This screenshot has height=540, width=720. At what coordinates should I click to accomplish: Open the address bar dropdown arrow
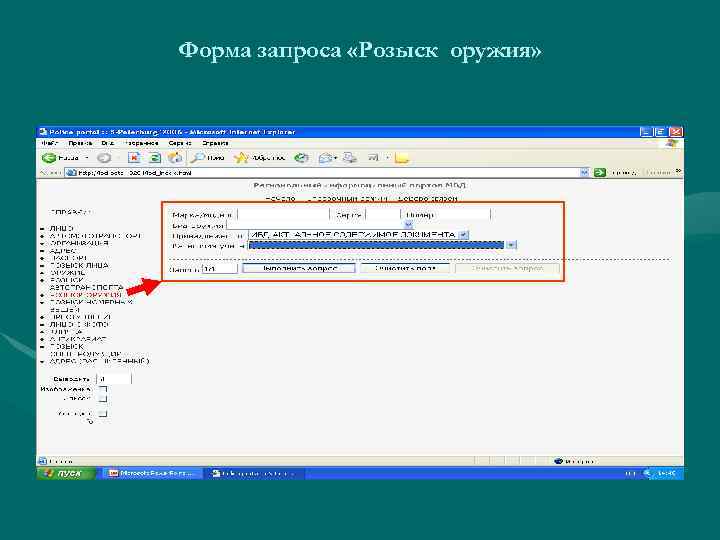[584, 173]
